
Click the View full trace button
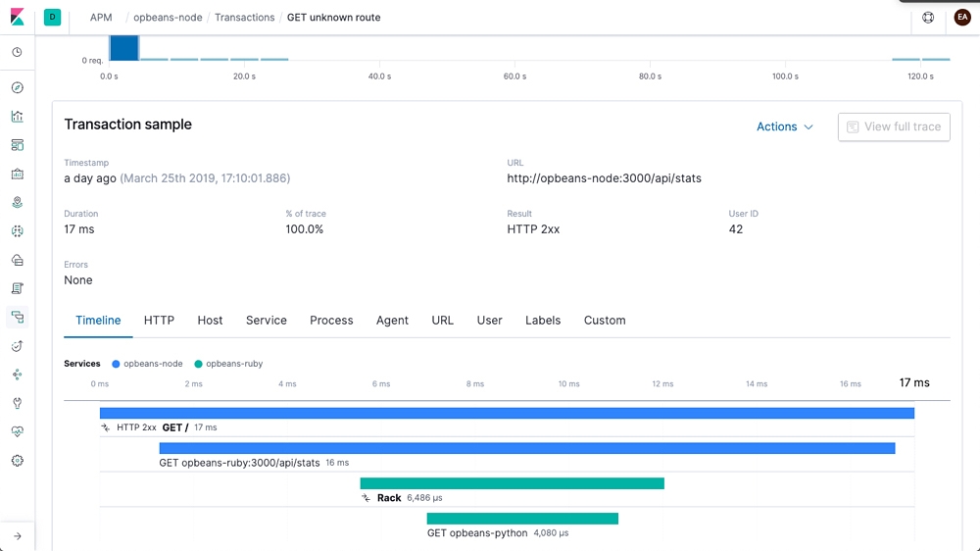click(x=894, y=126)
